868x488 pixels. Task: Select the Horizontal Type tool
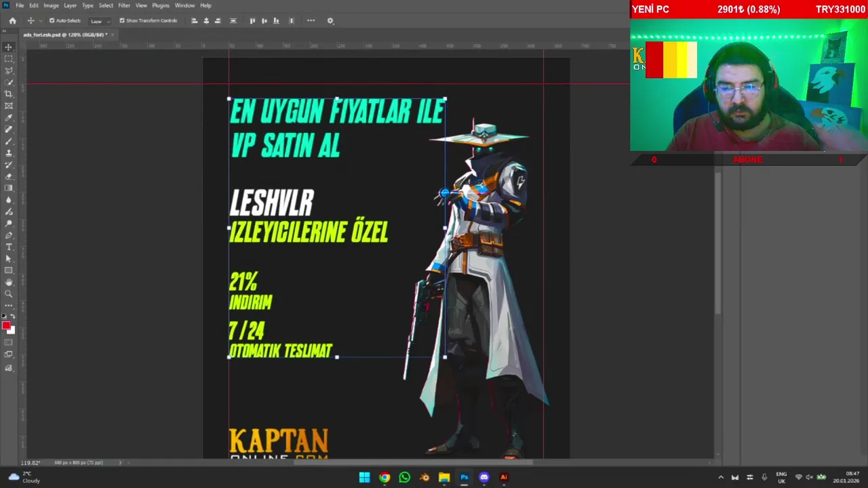(9, 247)
